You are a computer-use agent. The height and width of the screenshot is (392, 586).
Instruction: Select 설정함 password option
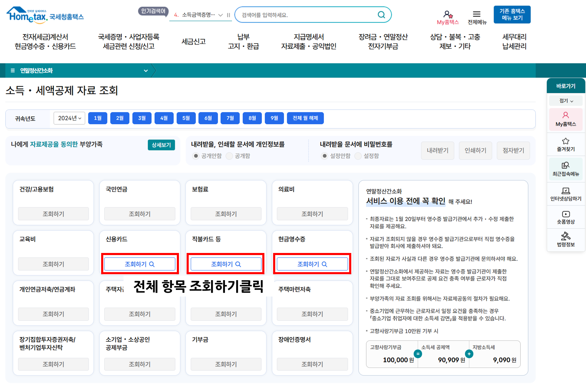[358, 156]
